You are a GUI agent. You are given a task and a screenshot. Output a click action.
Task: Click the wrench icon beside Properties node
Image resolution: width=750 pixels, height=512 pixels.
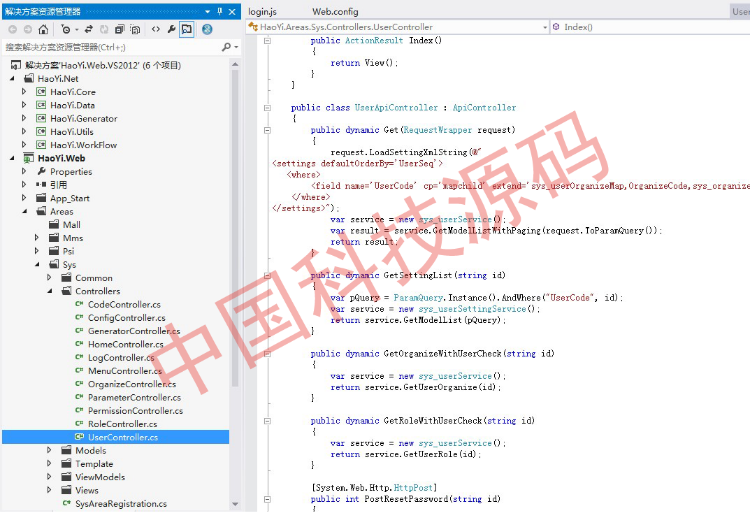[42, 171]
